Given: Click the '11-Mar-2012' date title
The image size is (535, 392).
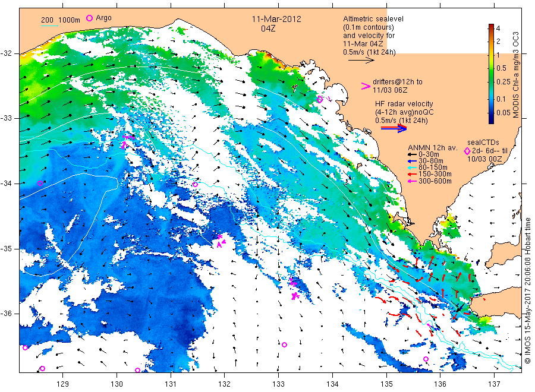Looking at the screenshot, I should click(276, 19).
